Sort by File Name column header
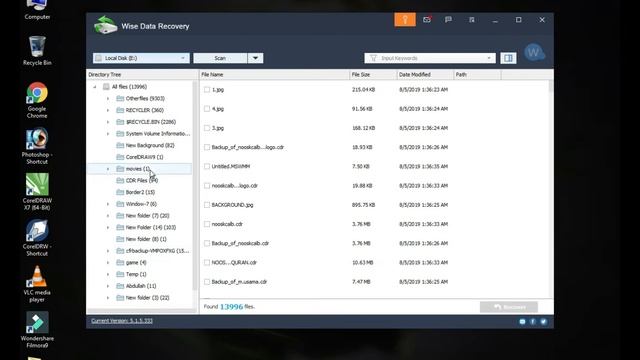This screenshot has height=360, width=640. coord(274,75)
